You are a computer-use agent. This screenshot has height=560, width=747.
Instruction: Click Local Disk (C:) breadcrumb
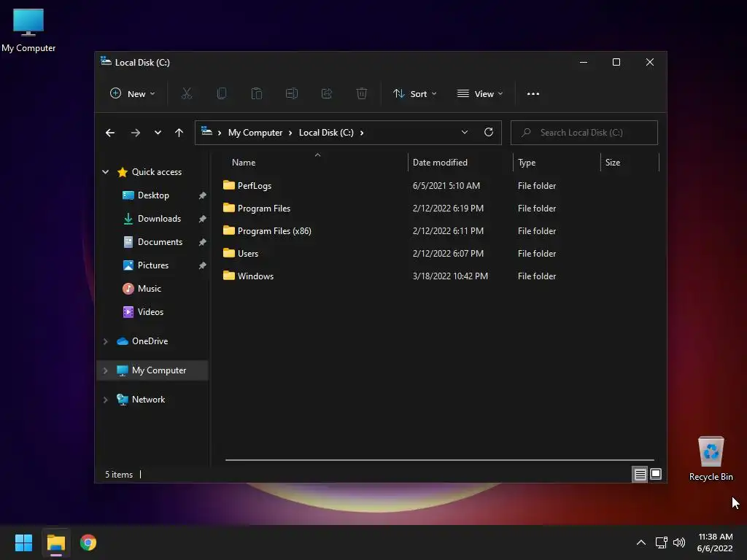326,133
